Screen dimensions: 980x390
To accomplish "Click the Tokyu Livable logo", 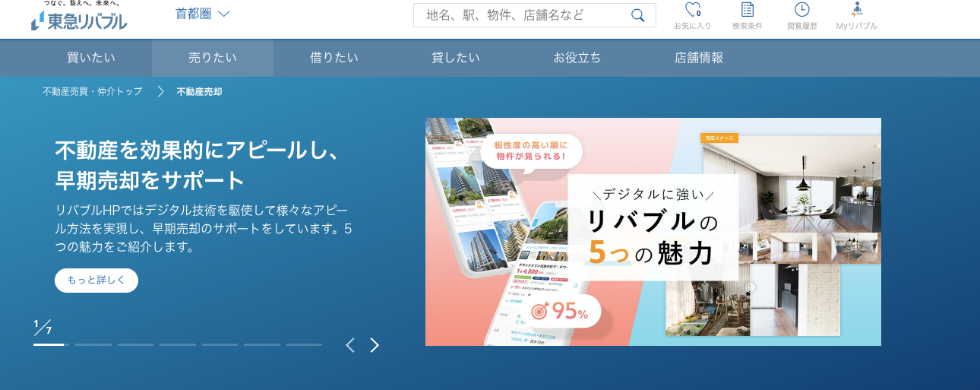I will click(x=79, y=17).
